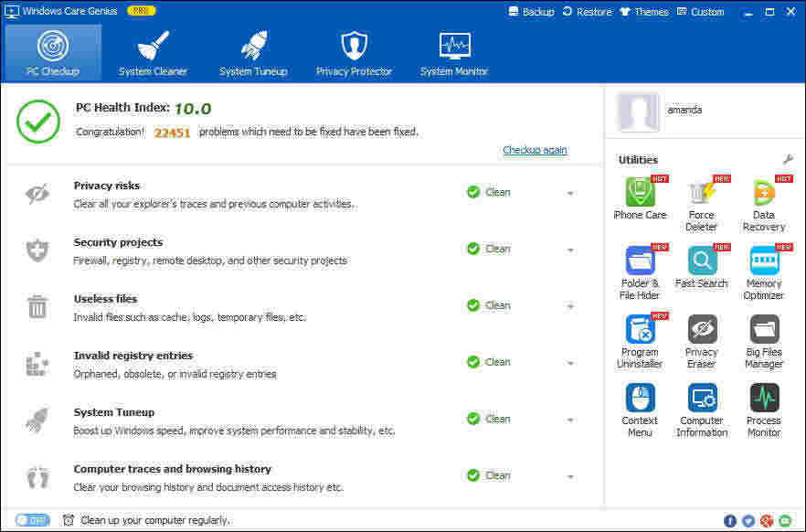The width and height of the screenshot is (806, 532).
Task: Click the Restore button in title bar
Action: click(x=587, y=11)
